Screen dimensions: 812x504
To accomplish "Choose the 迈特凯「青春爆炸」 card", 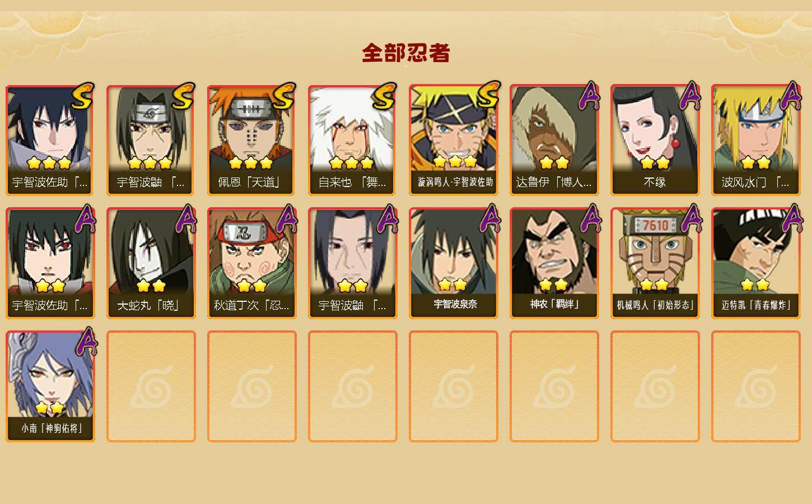I will coord(756,263).
